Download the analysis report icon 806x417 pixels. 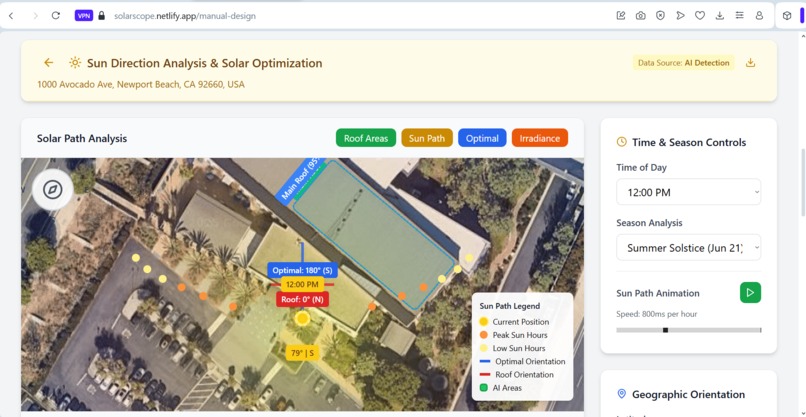click(x=750, y=63)
